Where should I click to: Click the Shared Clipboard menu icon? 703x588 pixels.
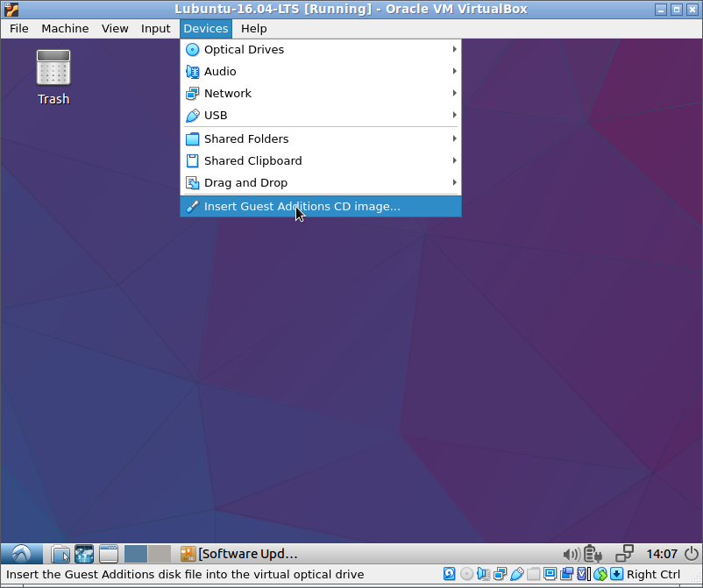click(x=192, y=160)
